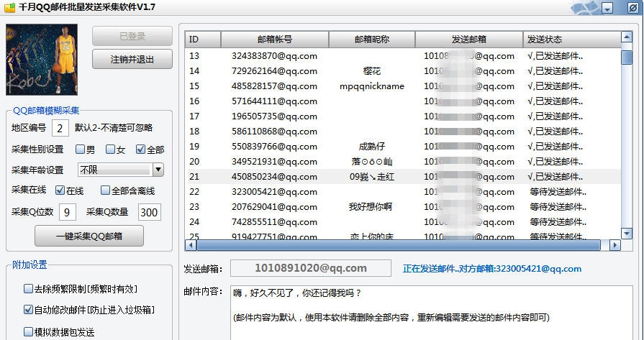Viewport: 644px width, 340px height.
Task: Click the 采集Q位数 input field
Action: coord(68,212)
